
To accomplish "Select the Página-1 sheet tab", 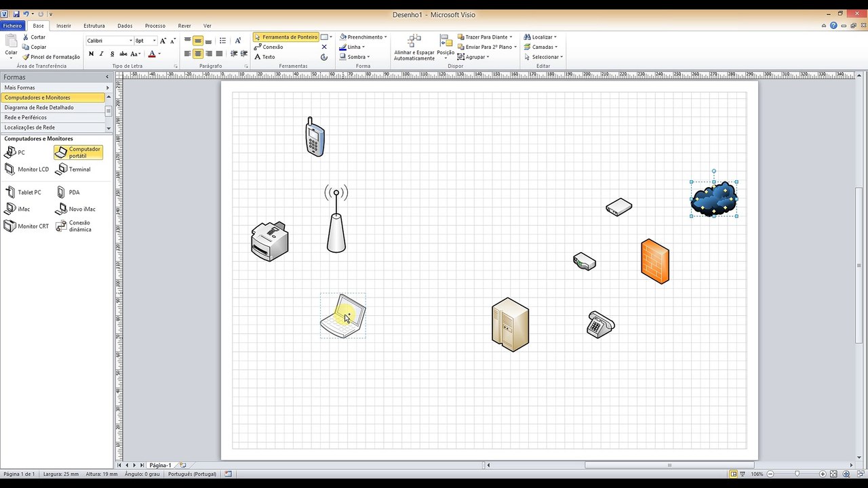I will click(x=160, y=466).
